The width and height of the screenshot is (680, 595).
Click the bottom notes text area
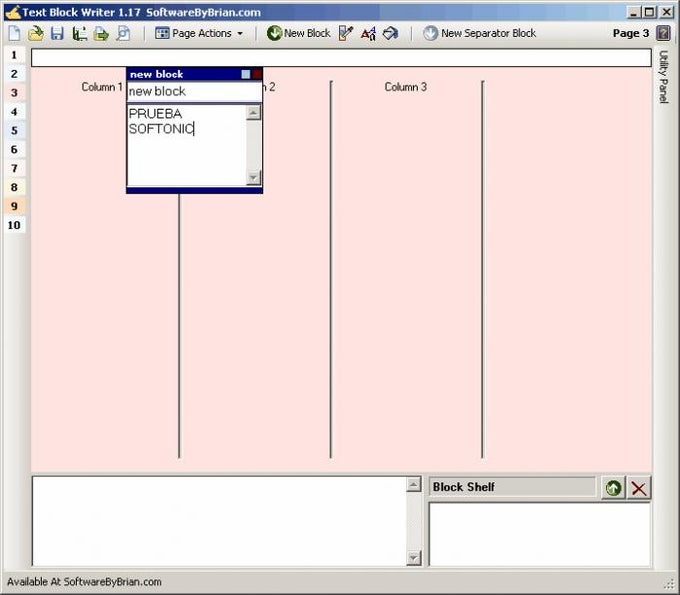[219, 521]
